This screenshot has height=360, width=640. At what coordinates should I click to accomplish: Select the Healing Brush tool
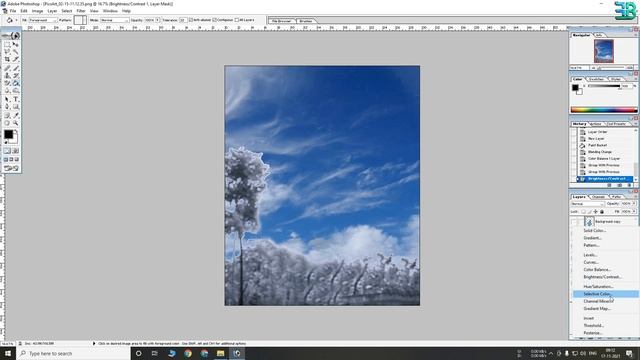[x=7, y=68]
